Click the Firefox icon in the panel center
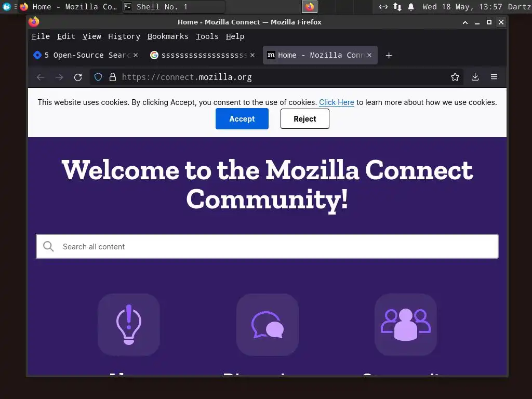Viewport: 532px width, 399px height. coord(310,7)
